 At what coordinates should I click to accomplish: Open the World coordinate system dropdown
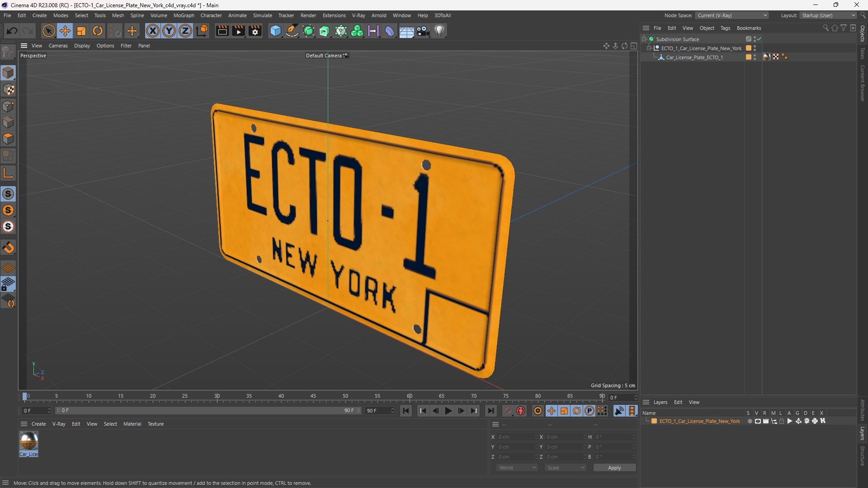coord(517,468)
